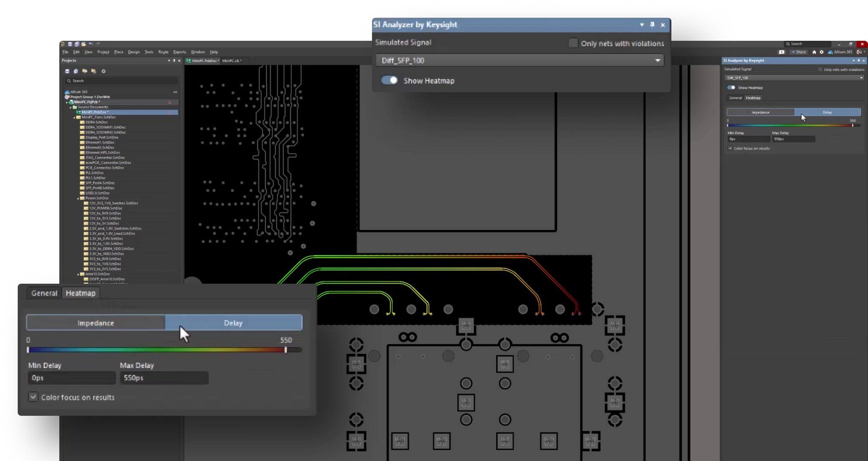Open Projects panel settings gear icon
Image resolution: width=868 pixels, height=461 pixels.
104,71
